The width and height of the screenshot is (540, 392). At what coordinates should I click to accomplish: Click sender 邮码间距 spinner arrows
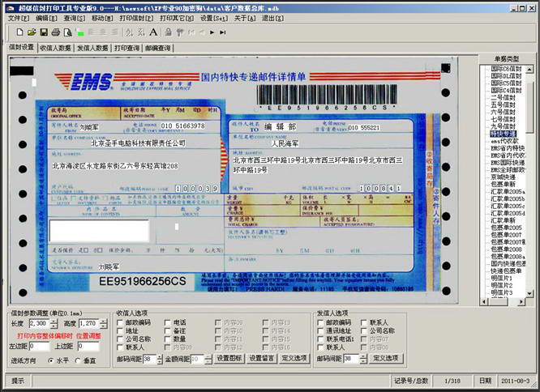(364, 359)
